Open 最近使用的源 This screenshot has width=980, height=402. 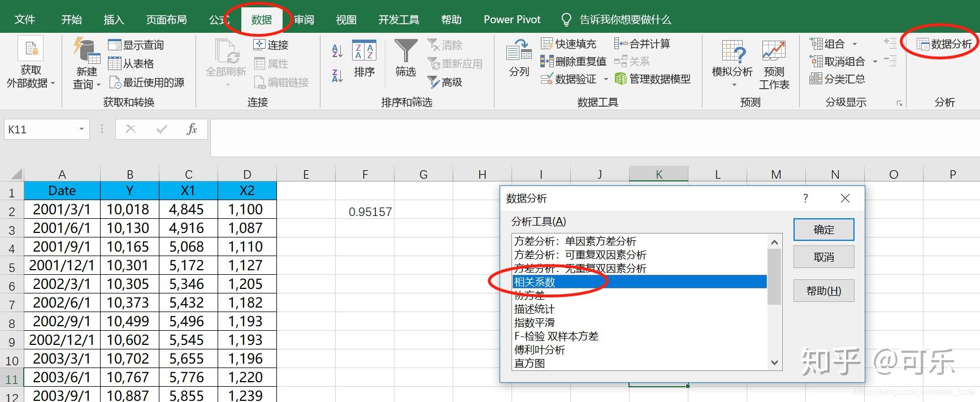coord(146,83)
